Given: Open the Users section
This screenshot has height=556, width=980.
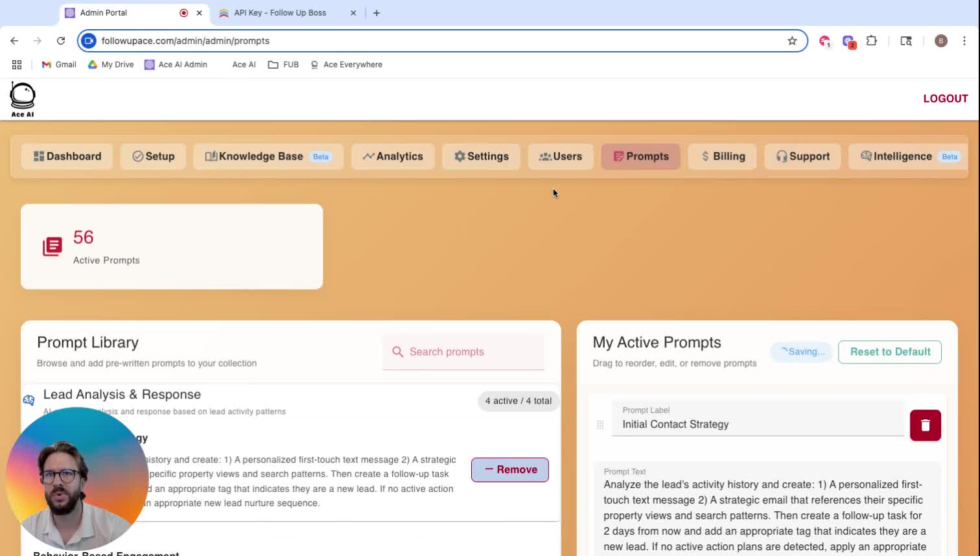Looking at the screenshot, I should (x=561, y=156).
